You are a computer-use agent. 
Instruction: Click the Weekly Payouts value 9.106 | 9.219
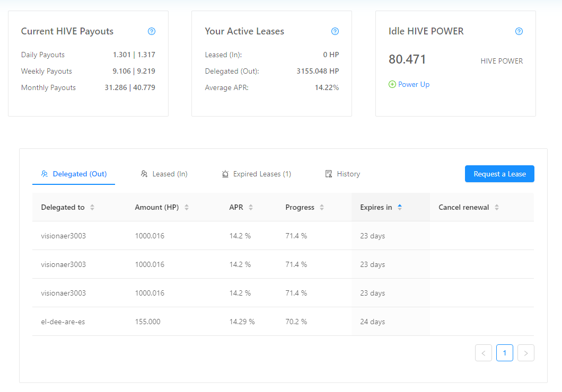click(134, 71)
